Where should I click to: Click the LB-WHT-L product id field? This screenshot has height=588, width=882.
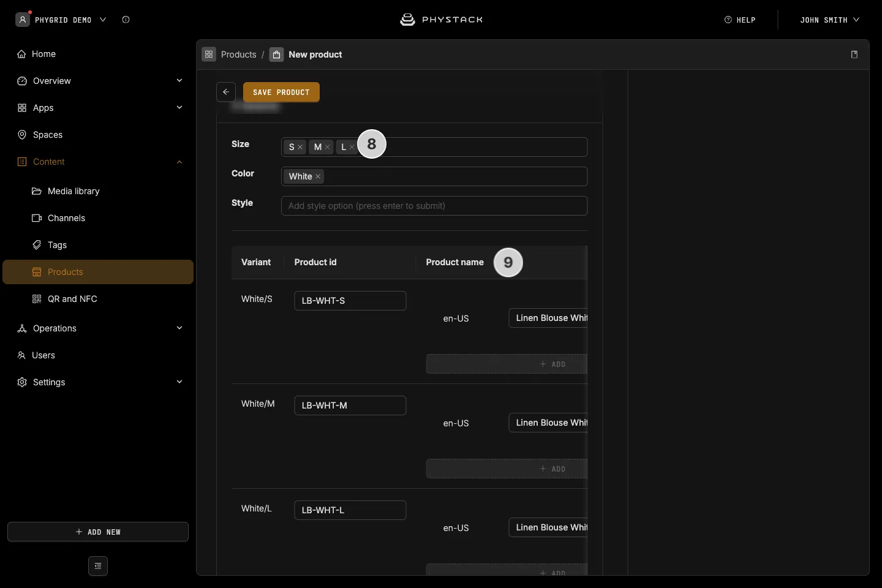click(350, 510)
